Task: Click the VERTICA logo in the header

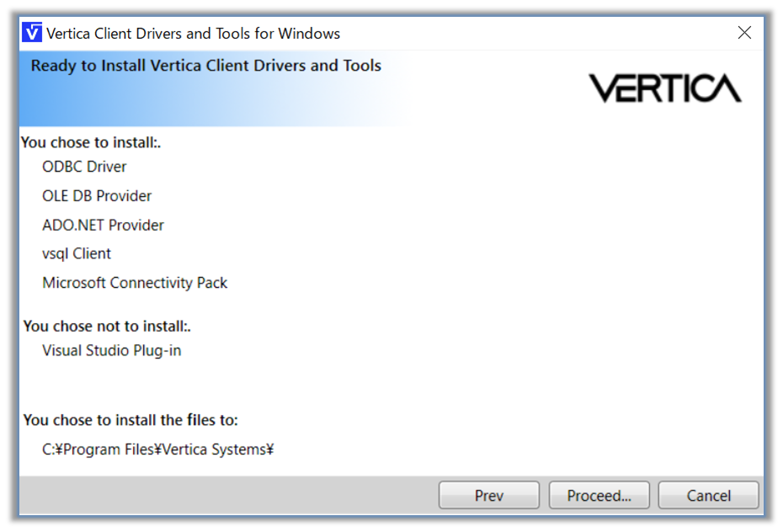Action: pyautogui.click(x=664, y=88)
